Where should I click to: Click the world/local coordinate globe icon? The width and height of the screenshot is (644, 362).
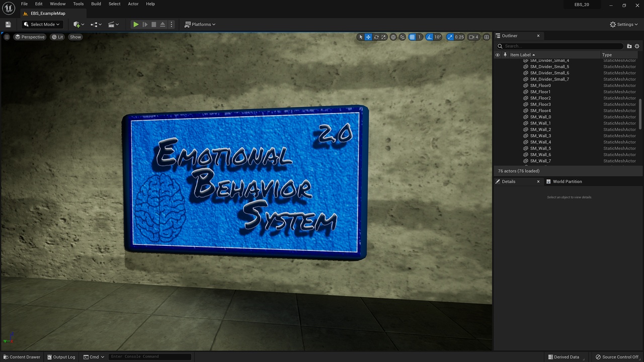coord(393,37)
